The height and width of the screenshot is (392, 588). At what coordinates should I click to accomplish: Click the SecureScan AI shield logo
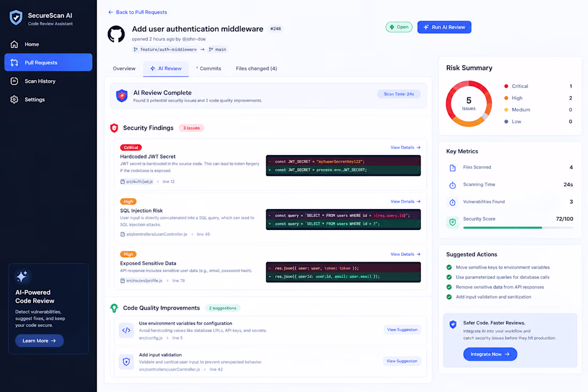16,18
